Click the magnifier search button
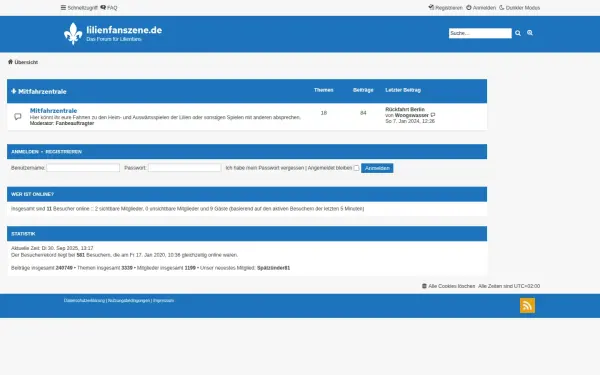Image resolution: width=600 pixels, height=375 pixels. (x=518, y=33)
